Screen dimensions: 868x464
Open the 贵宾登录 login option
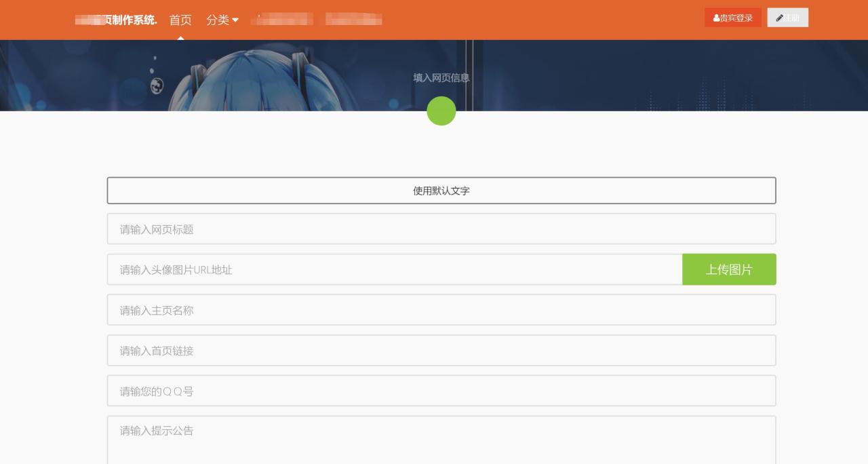(x=732, y=17)
